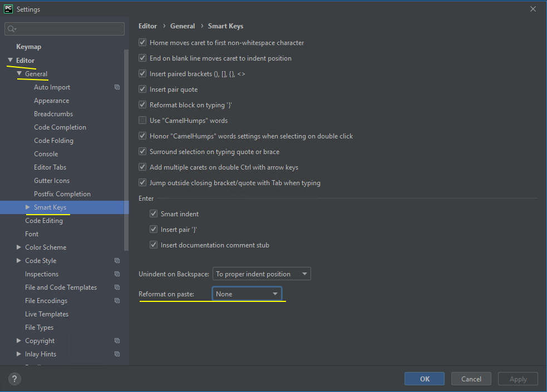Click the project-scope icon beside Auto Import

[117, 87]
